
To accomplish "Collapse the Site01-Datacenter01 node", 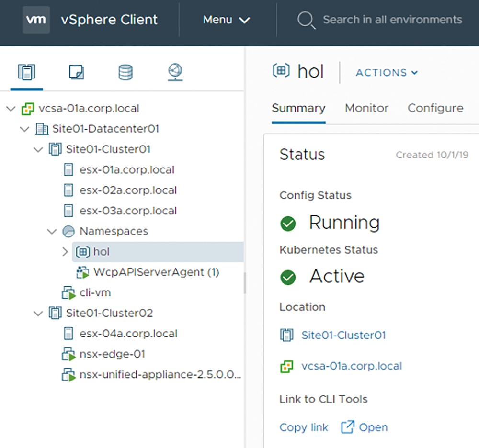I will tap(24, 129).
